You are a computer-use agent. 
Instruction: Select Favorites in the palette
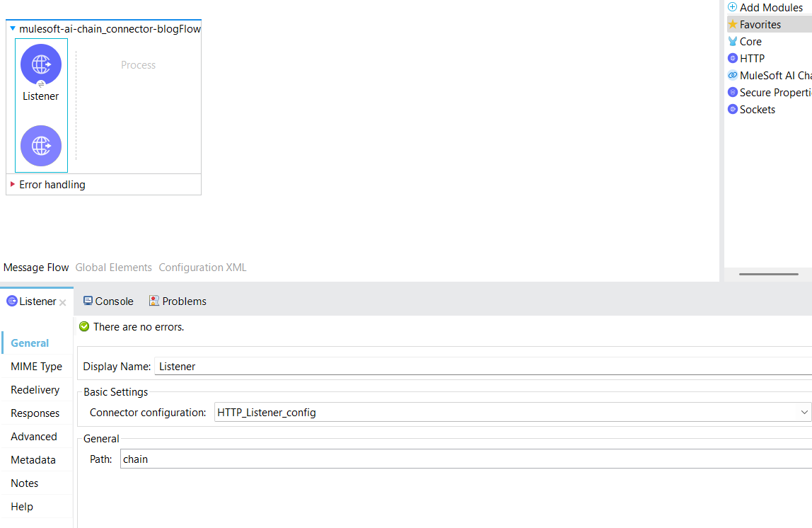click(760, 24)
